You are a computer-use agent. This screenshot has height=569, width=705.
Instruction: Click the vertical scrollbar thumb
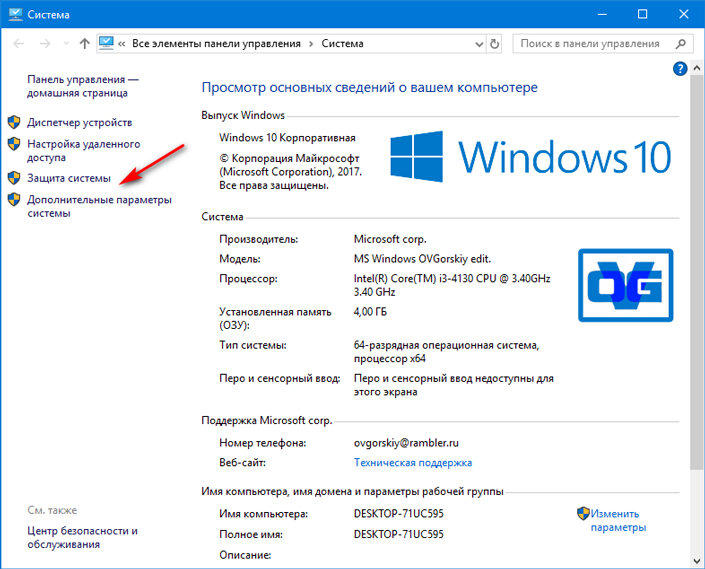[x=697, y=274]
